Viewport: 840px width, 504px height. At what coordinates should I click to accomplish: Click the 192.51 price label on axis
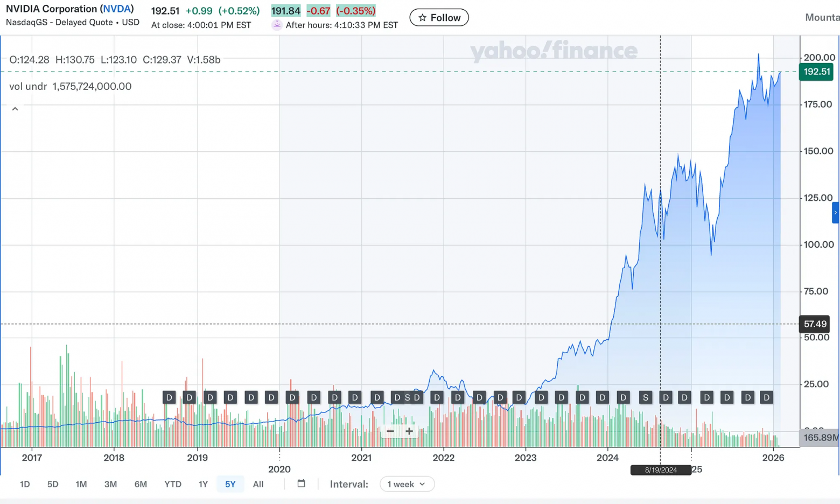[x=815, y=72]
